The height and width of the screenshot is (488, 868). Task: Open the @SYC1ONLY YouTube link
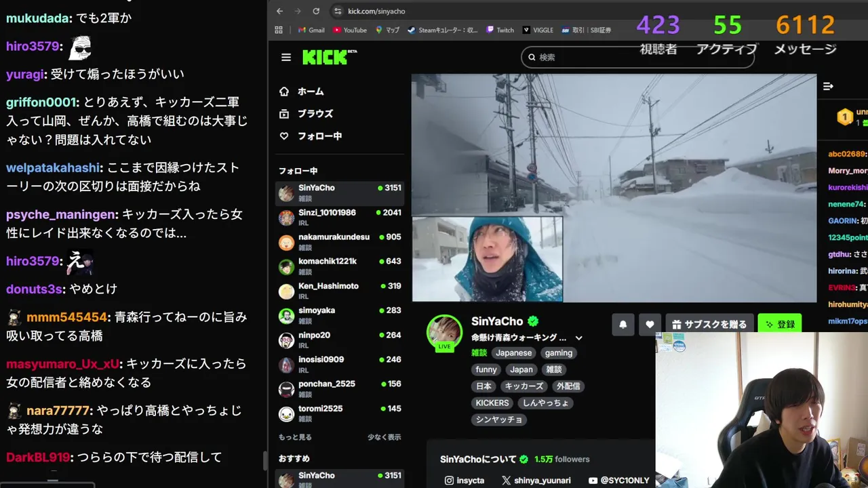[618, 481]
